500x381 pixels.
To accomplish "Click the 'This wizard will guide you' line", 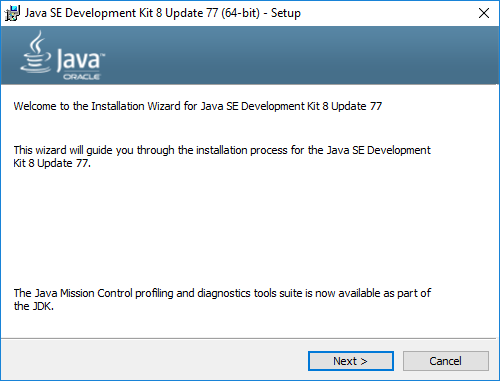I will click(x=222, y=150).
